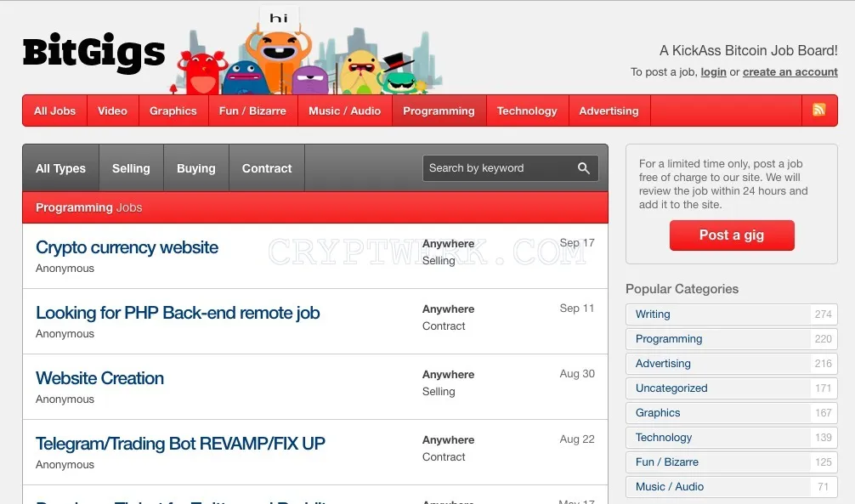Click the 220 count beside Programming

824,339
